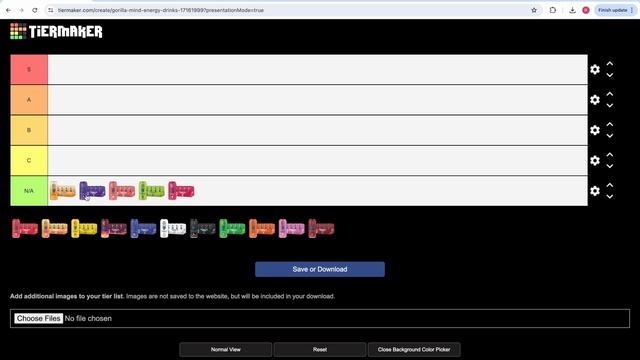The width and height of the screenshot is (640, 360).
Task: Click the browser address bar URL
Action: click(x=161, y=10)
